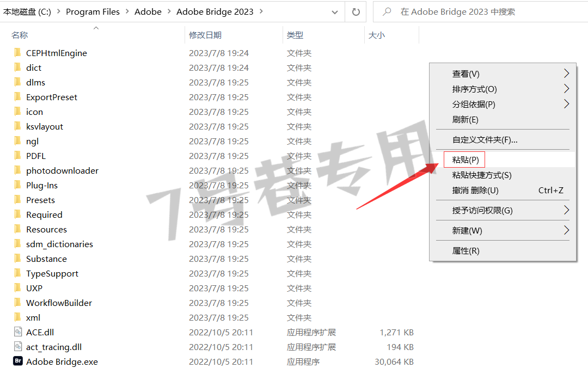Select the Adobe Bridge.exe Br icon
This screenshot has height=368, width=588.
click(17, 361)
